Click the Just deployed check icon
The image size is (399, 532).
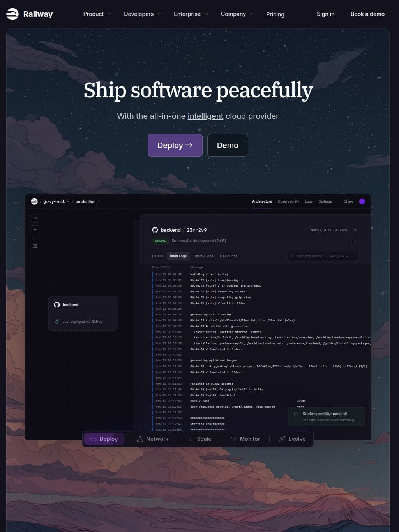click(57, 322)
